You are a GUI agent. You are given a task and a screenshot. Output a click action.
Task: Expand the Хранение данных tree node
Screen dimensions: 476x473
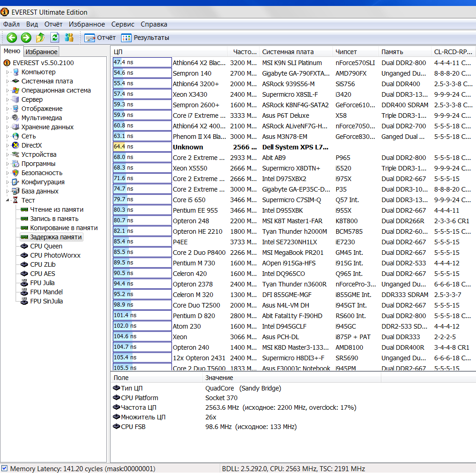click(8, 127)
